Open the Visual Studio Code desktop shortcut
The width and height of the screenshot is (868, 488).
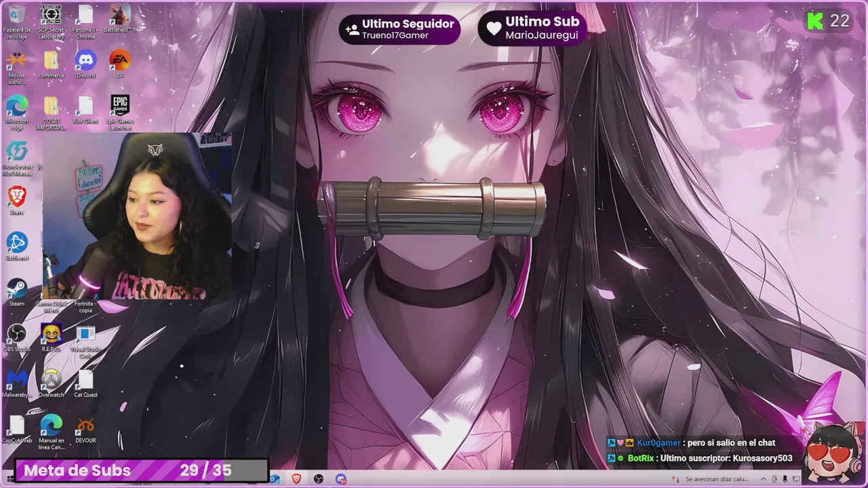click(x=85, y=341)
